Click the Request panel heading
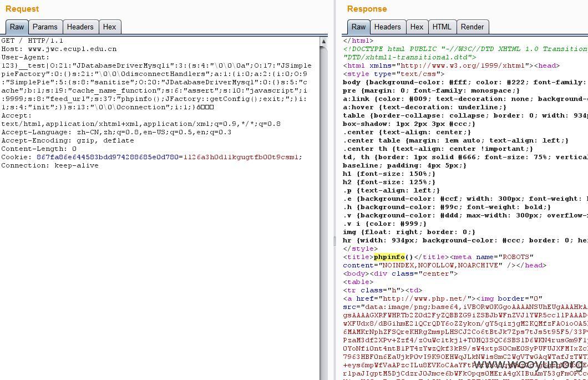 [x=22, y=9]
